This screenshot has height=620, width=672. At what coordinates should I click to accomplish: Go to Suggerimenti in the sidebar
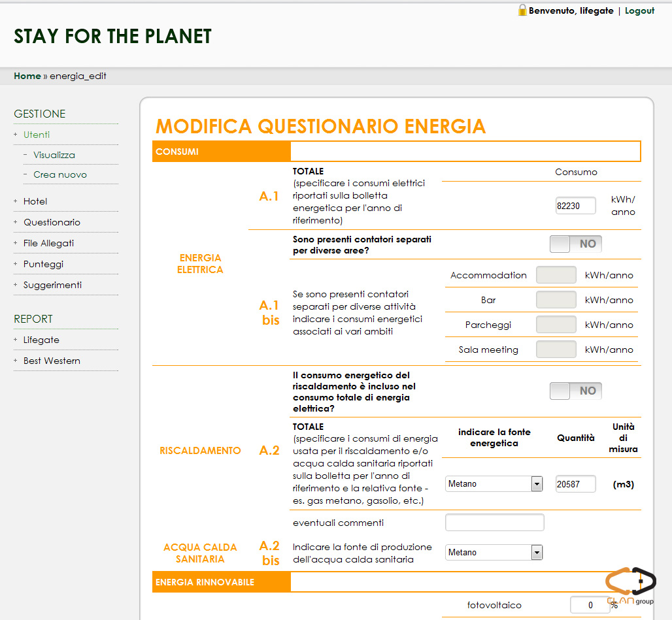(52, 285)
